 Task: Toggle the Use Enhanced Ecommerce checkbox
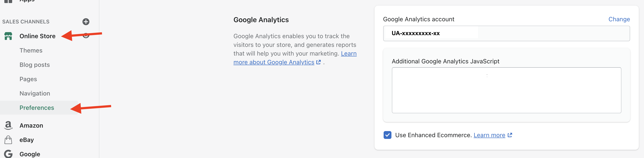(387, 135)
